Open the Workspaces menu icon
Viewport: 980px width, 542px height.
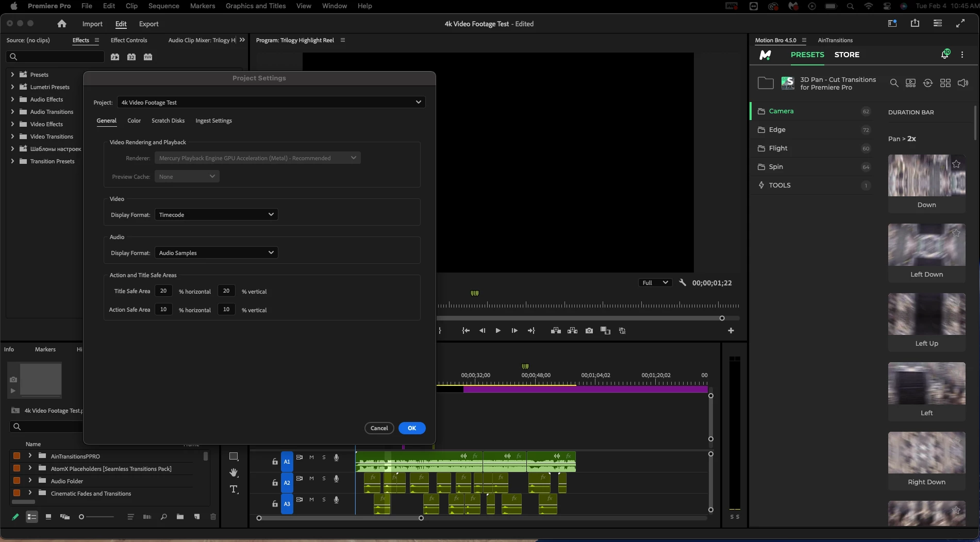pos(938,23)
